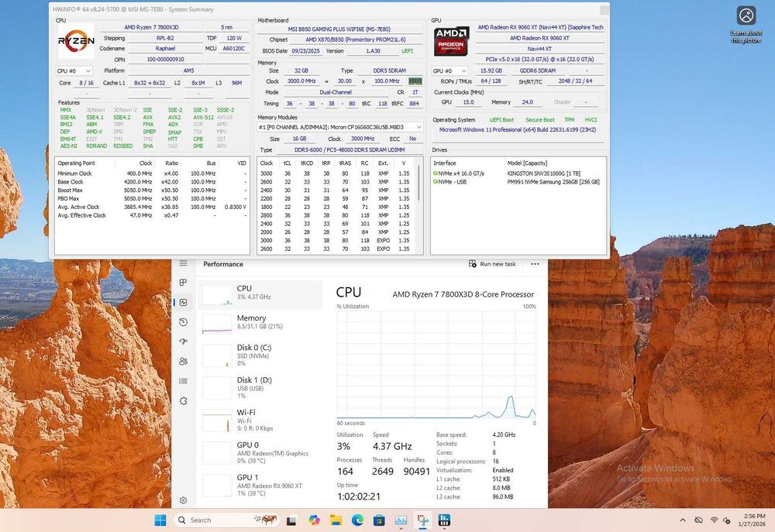Open the CPU #0 selector dropdown
Image resolution: width=775 pixels, height=532 pixels.
pos(74,71)
